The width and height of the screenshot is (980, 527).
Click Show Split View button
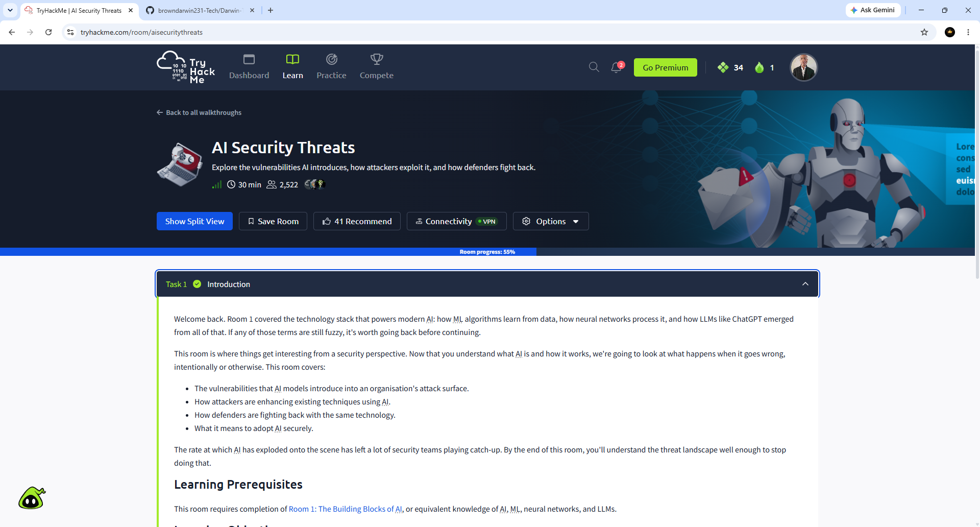click(194, 221)
